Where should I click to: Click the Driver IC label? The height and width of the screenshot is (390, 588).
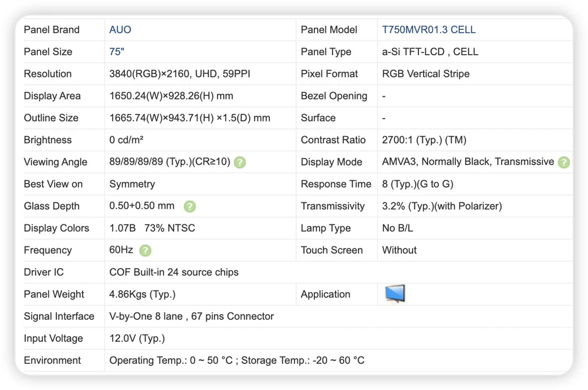pos(43,272)
